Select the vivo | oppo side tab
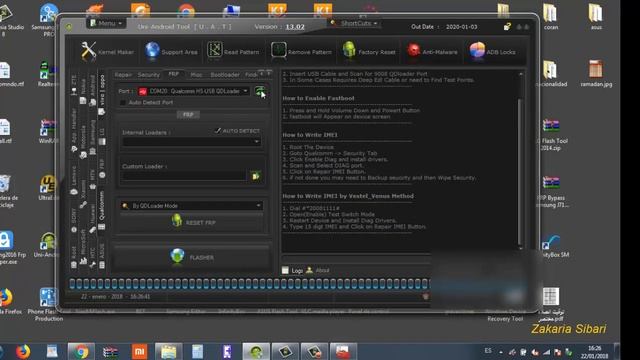The width and height of the screenshot is (640, 360). pos(102,94)
